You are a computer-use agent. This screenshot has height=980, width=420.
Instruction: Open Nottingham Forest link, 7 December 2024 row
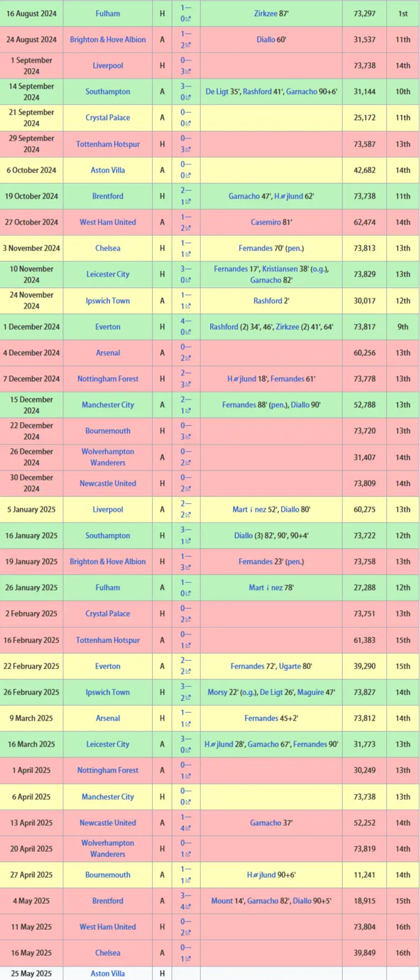coord(108,379)
